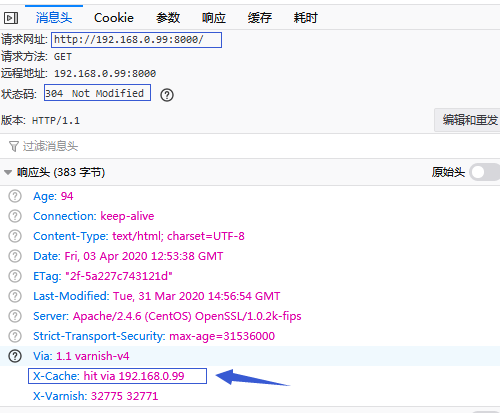
Task: Open help icon for Via header
Action: point(15,356)
